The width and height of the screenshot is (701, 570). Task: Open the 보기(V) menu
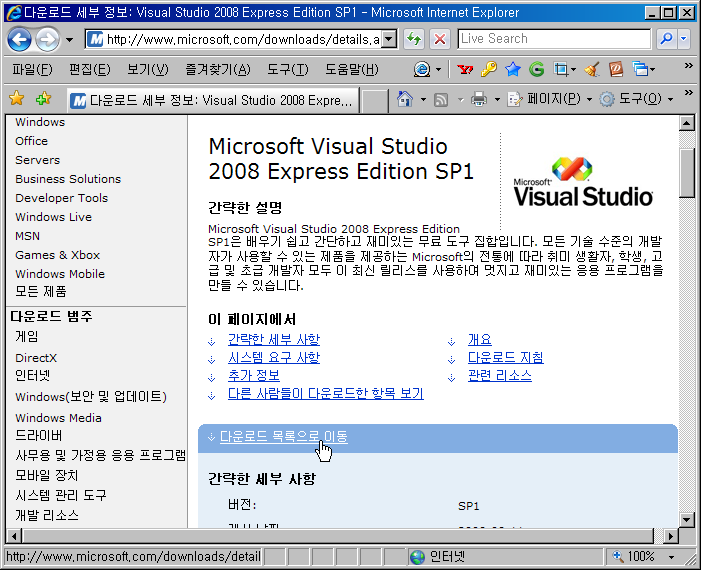click(x=148, y=69)
